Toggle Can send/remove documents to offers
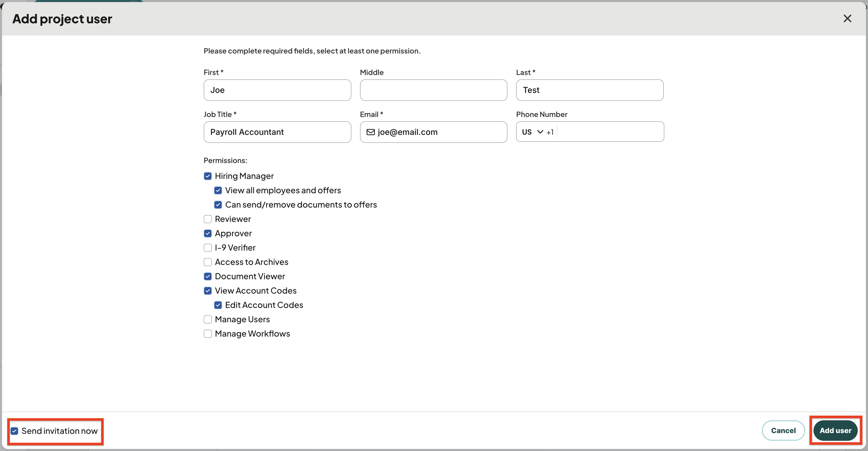 [218, 205]
